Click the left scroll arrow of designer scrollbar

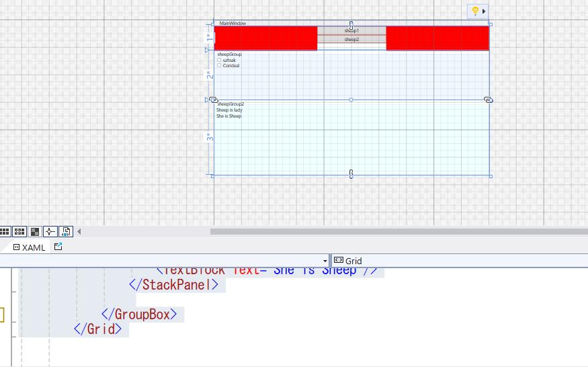click(79, 231)
